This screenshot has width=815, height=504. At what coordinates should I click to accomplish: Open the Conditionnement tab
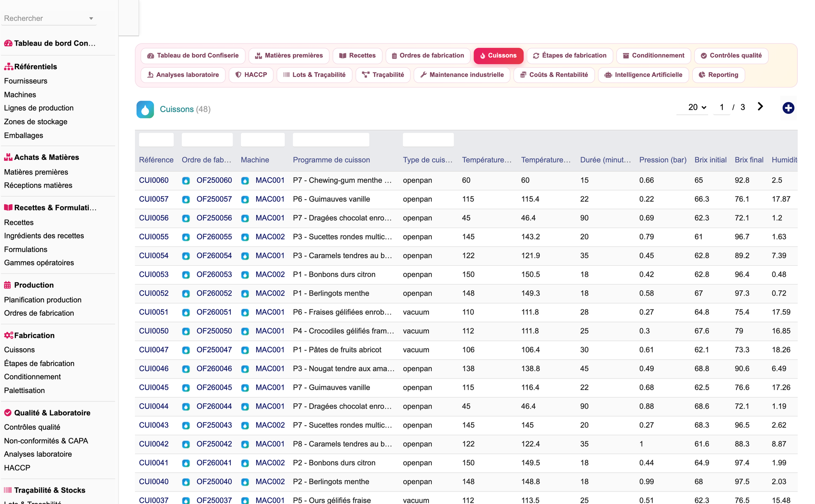pos(653,56)
